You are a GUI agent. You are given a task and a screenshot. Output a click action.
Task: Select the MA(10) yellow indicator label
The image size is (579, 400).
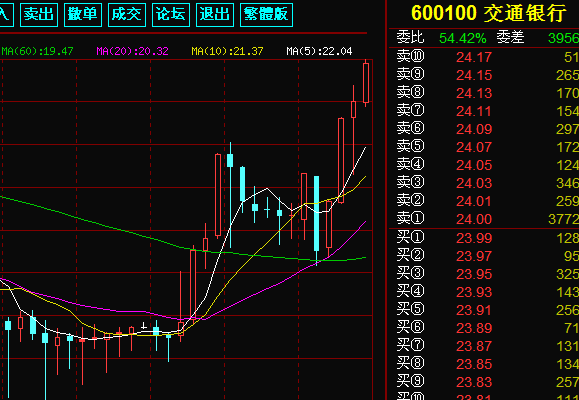pos(227,51)
